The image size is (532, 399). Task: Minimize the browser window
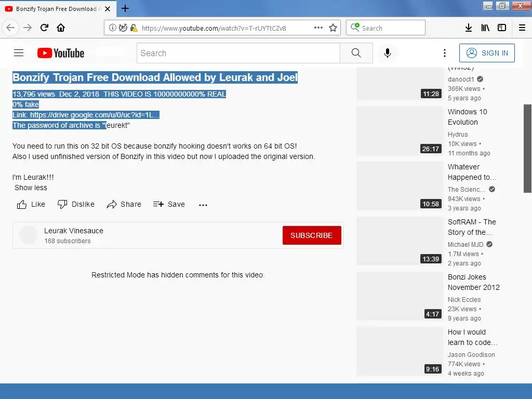point(488,6)
